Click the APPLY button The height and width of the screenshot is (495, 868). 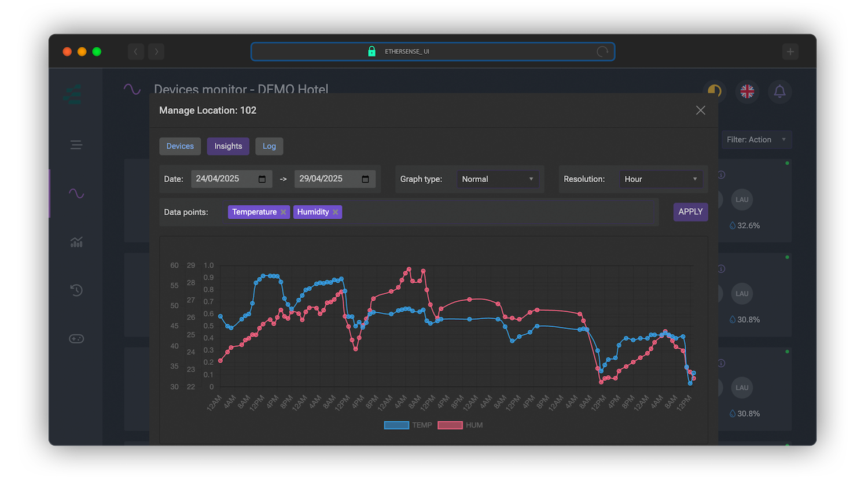690,212
